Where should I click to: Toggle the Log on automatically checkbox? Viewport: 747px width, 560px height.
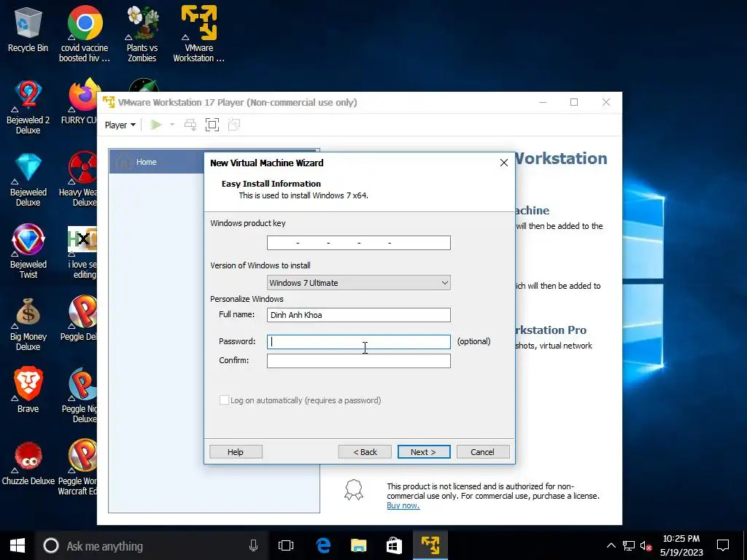(x=224, y=400)
